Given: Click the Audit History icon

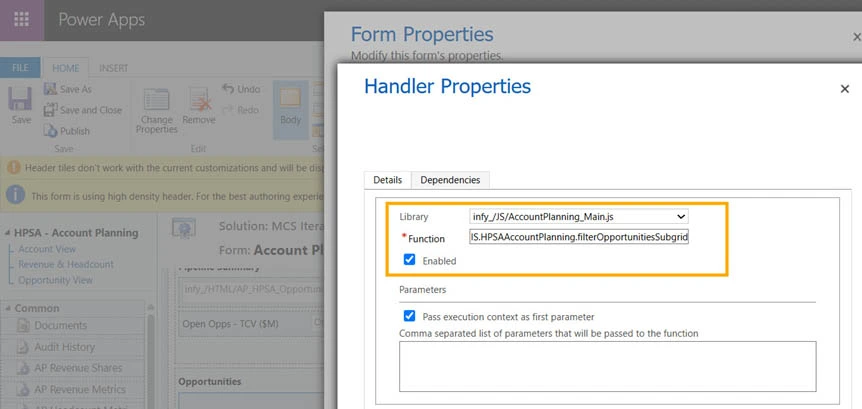Looking at the screenshot, I should (x=23, y=347).
